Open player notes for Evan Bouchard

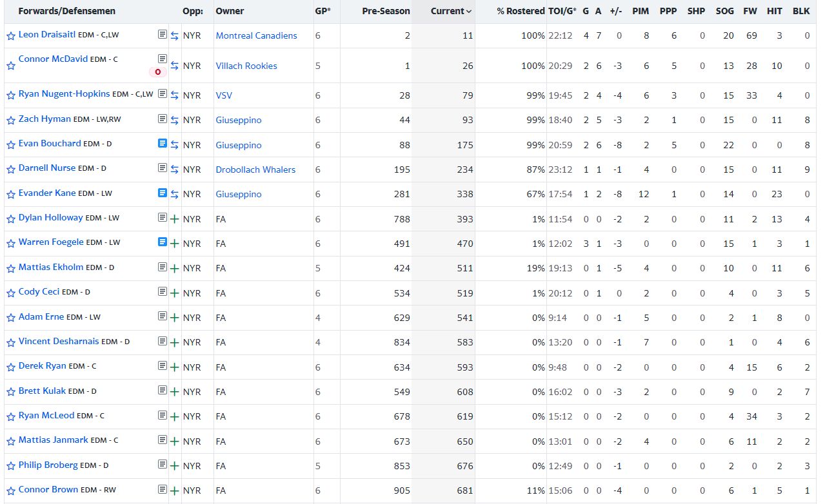coord(163,144)
